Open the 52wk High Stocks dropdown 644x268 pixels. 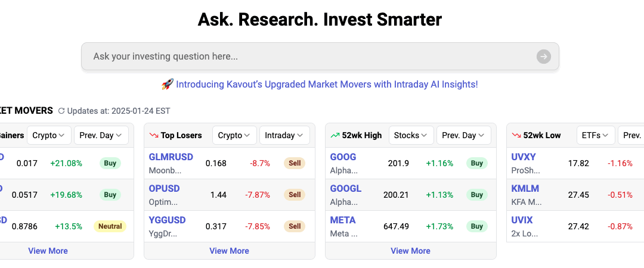tap(411, 135)
